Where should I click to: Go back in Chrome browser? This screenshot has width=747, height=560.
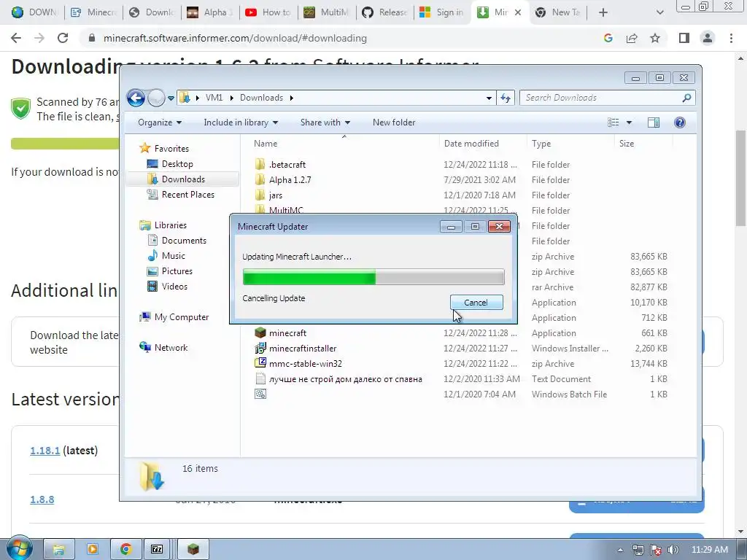click(16, 38)
